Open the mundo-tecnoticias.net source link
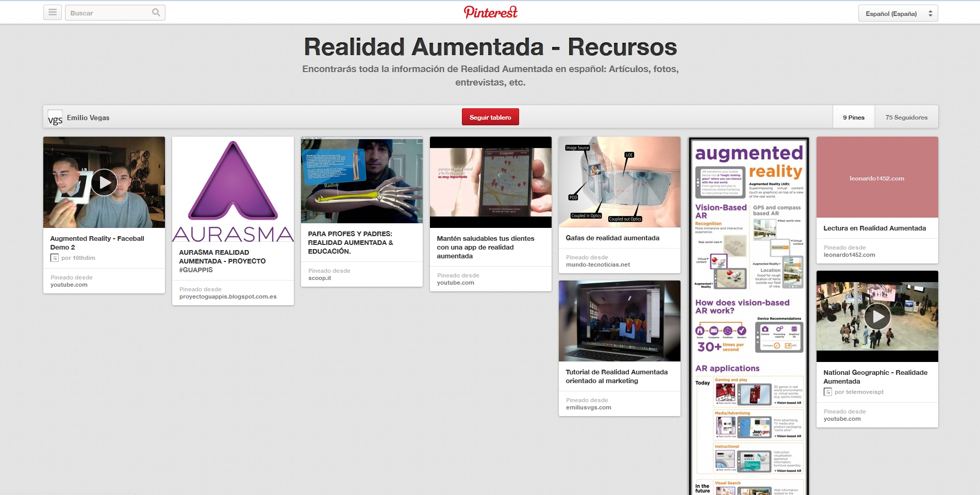The height and width of the screenshot is (495, 980). tap(598, 265)
